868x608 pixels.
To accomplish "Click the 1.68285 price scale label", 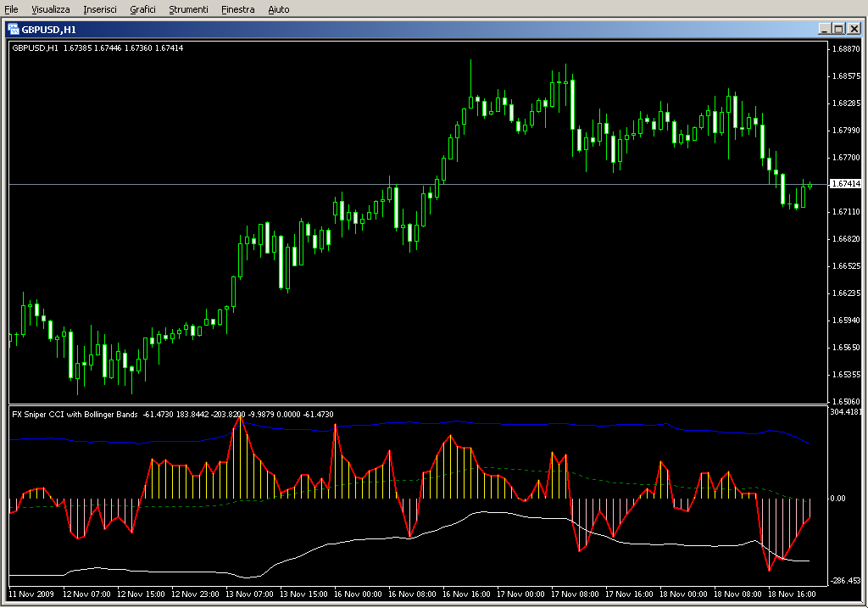I will point(846,103).
